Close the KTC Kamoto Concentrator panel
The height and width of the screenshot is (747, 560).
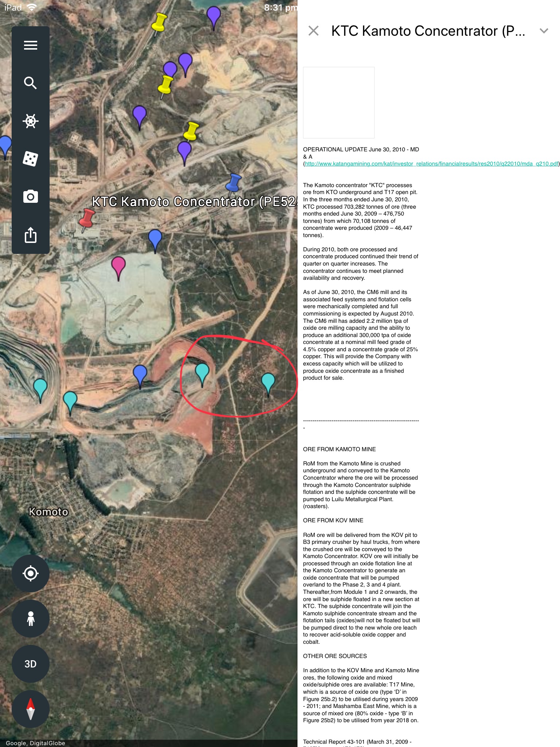point(314,31)
